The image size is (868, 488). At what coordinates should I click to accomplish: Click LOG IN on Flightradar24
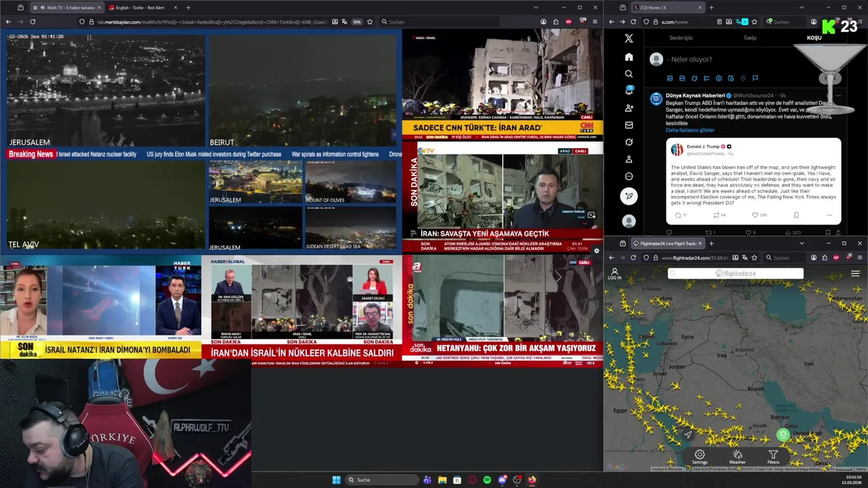point(614,274)
